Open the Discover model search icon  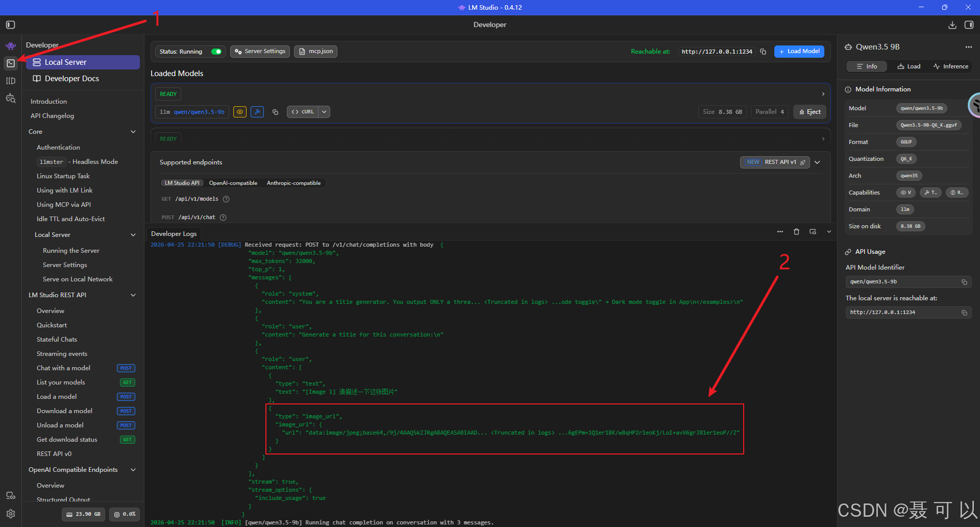point(11,98)
